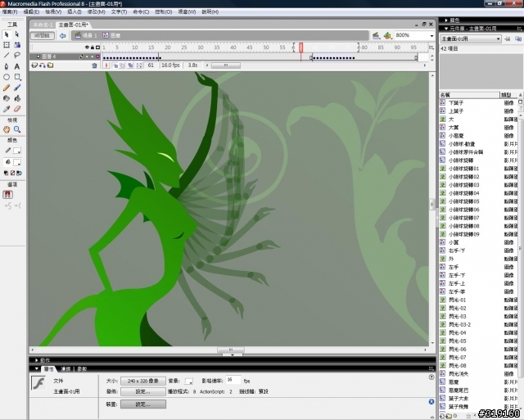Open the 800% zoom level dropdown
Screen dimensions: 524x420
tap(431, 36)
